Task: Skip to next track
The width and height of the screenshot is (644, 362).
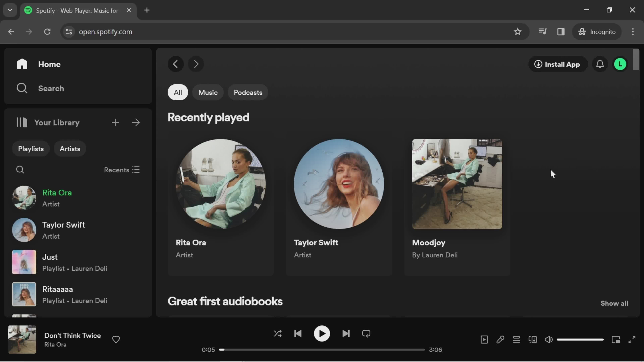Action: click(x=346, y=334)
